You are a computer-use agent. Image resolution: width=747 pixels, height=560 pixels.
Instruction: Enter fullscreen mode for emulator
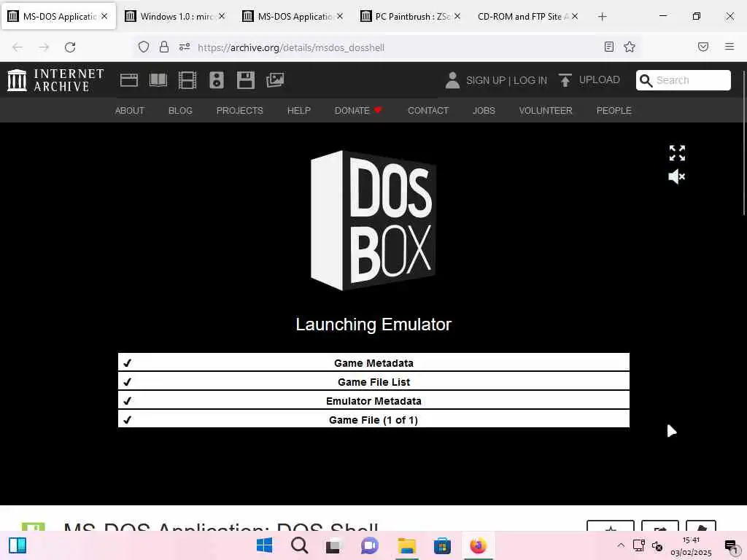(677, 153)
